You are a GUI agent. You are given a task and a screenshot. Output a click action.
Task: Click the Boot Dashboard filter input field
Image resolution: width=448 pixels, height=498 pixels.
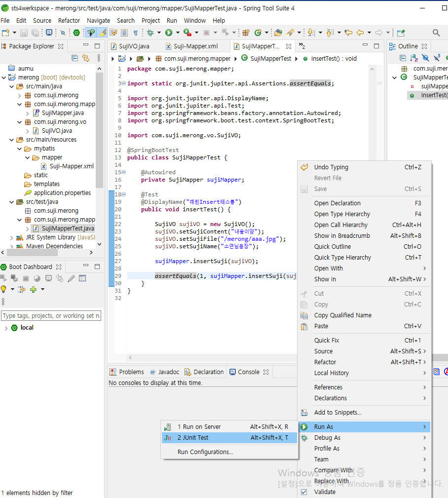coord(51,316)
